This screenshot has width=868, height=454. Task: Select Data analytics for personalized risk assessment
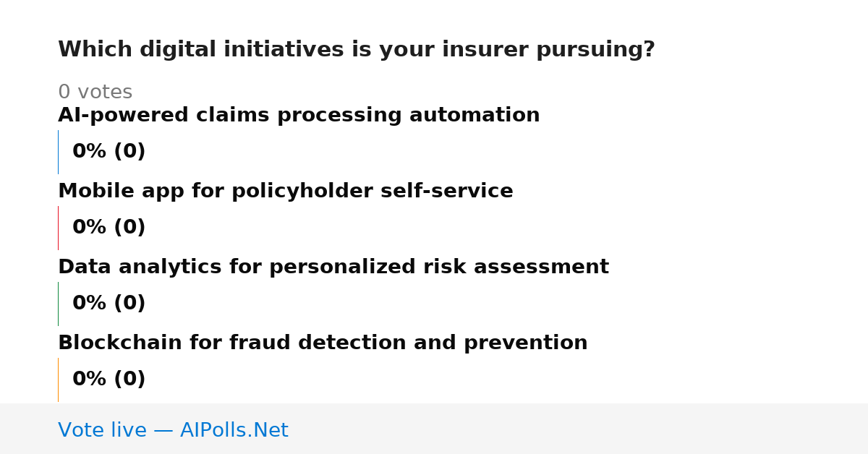(x=333, y=267)
